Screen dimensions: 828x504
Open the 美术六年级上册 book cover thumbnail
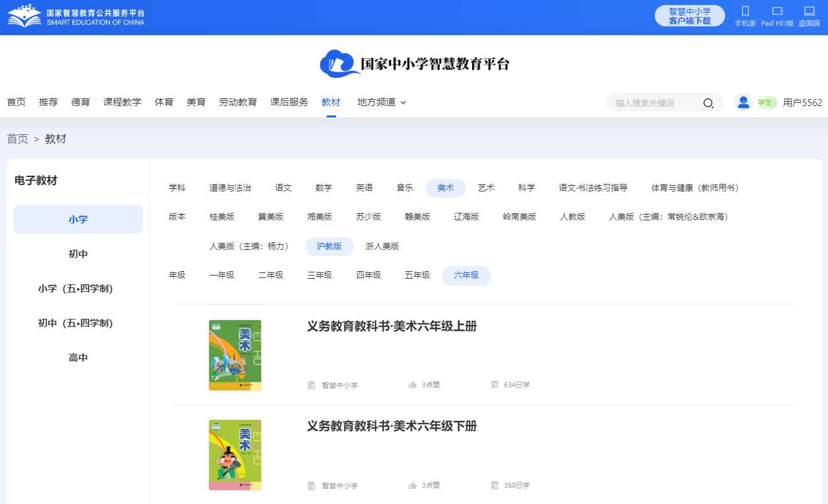(235, 355)
